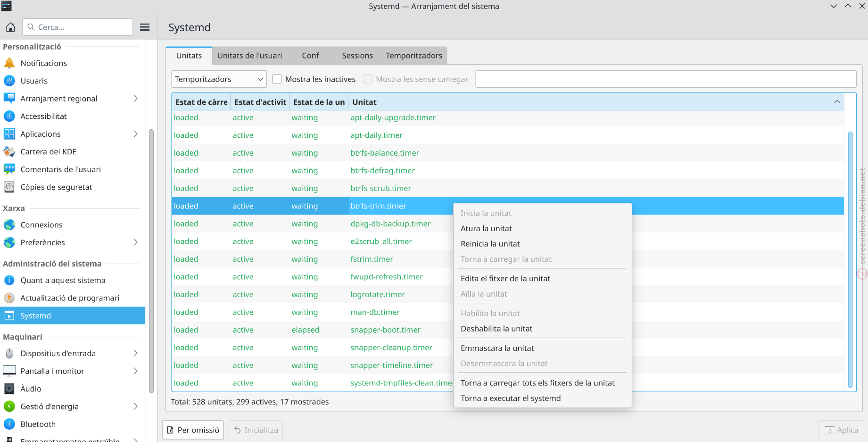Click the Cartera del KDE icon
Screen dimensions: 868x442
click(9, 151)
